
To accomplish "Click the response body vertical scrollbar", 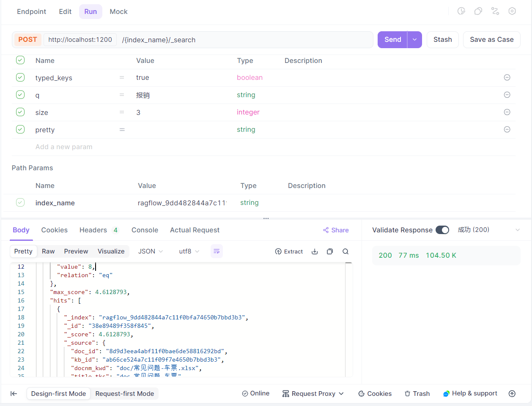I will tap(349, 319).
